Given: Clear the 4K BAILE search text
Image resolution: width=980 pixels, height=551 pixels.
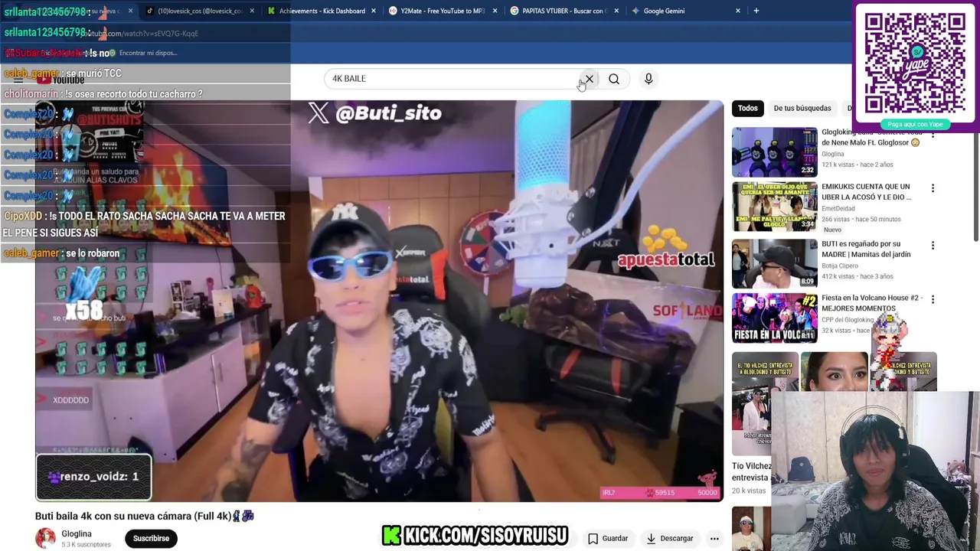Looking at the screenshot, I should [589, 79].
